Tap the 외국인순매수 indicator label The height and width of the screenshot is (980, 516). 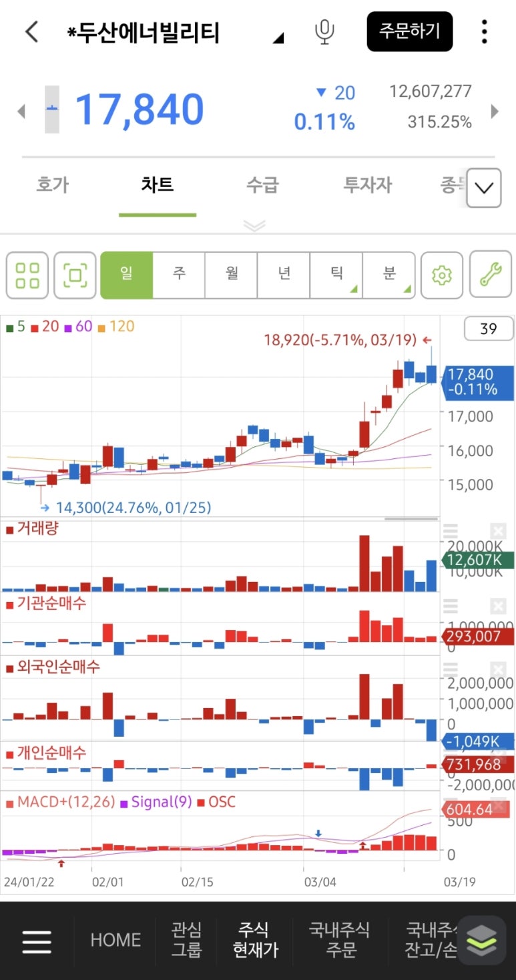click(x=53, y=667)
